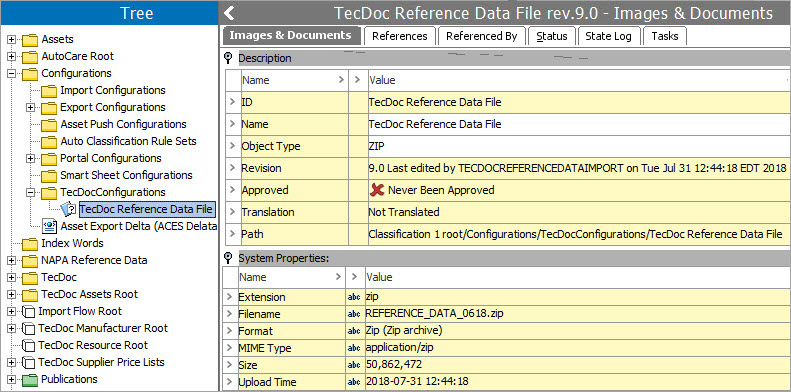
Task: Collapse the tree panel with back arrow
Action: pos(229,13)
